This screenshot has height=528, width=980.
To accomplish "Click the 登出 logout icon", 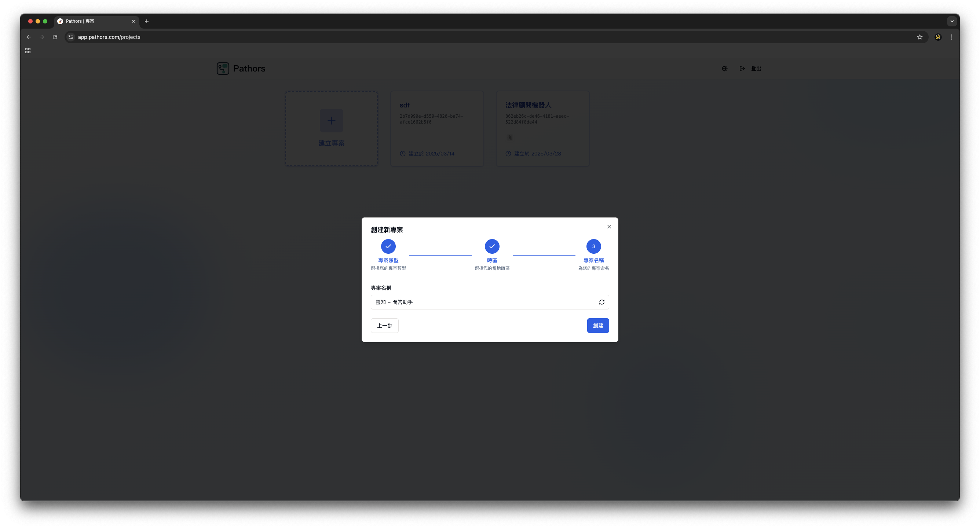I will point(742,69).
